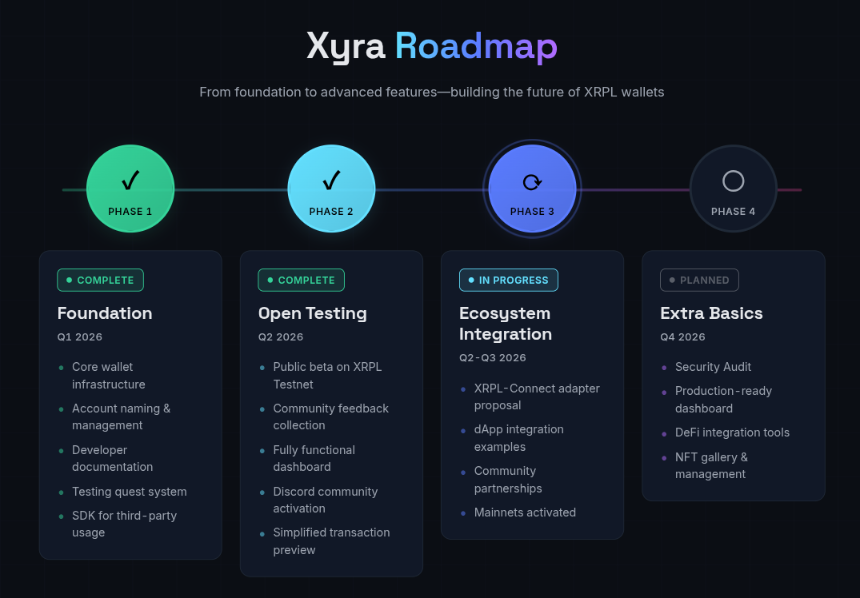860x598 pixels.
Task: Select the Ecosystem Integration heading
Action: [505, 323]
